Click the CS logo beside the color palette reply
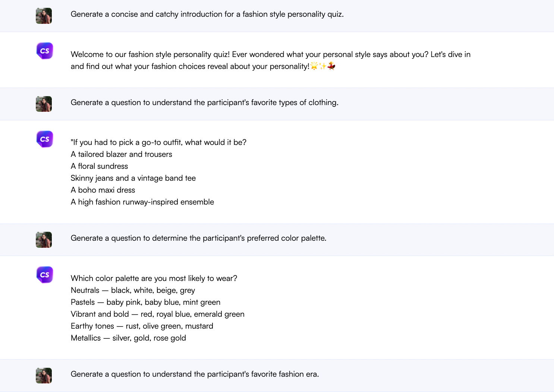Viewport: 554px width, 392px height. (45, 275)
